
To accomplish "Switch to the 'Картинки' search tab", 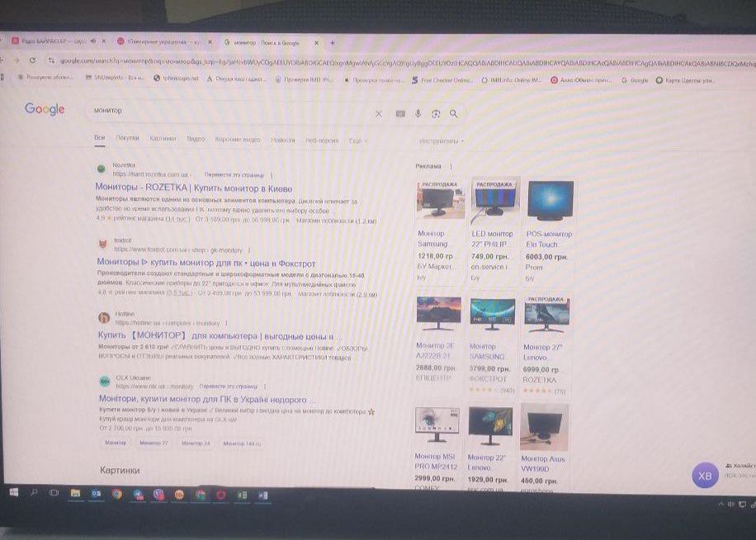I will tap(163, 139).
